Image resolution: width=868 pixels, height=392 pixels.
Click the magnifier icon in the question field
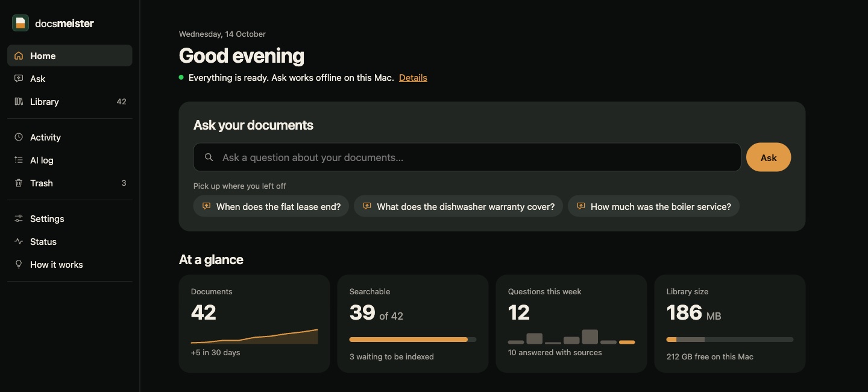[x=209, y=157]
